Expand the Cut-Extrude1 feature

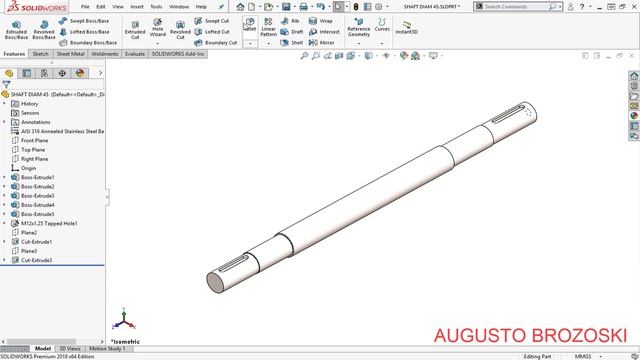(x=4, y=242)
